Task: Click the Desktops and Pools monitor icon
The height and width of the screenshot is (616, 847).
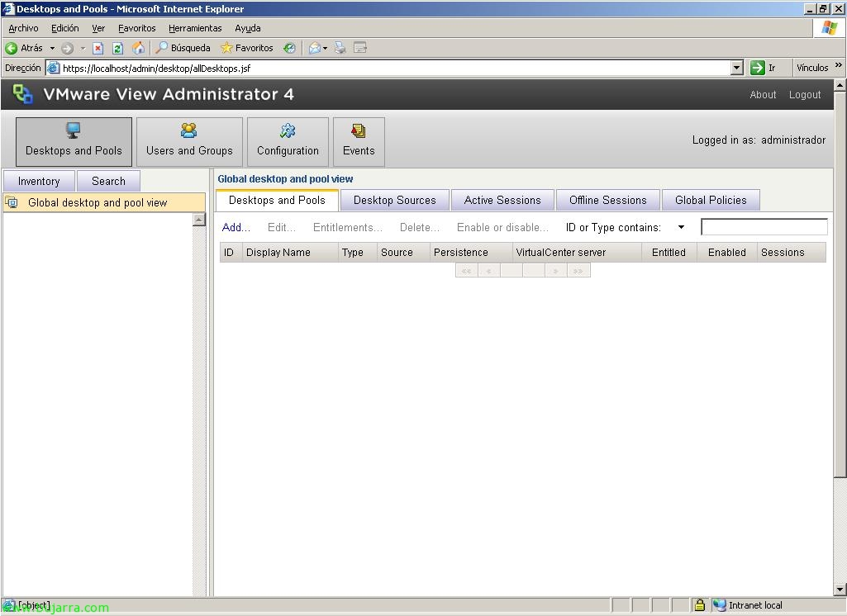Action: pyautogui.click(x=74, y=130)
